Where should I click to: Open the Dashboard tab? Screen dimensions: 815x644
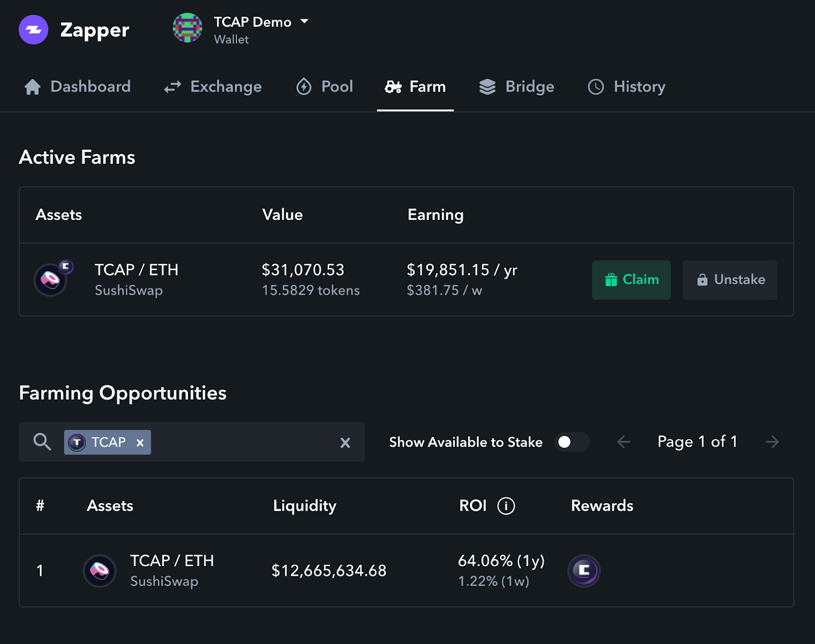pyautogui.click(x=77, y=87)
